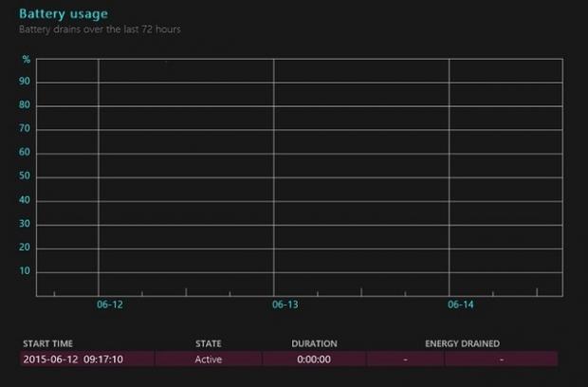The width and height of the screenshot is (588, 387).
Task: Click the STATE column header
Action: coord(209,343)
